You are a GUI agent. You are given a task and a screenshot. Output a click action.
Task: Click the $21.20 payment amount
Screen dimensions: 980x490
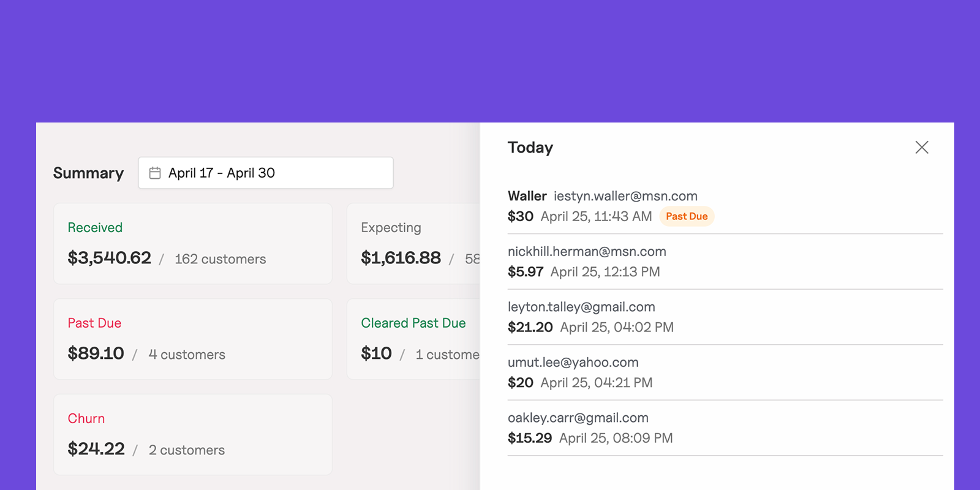tap(530, 327)
